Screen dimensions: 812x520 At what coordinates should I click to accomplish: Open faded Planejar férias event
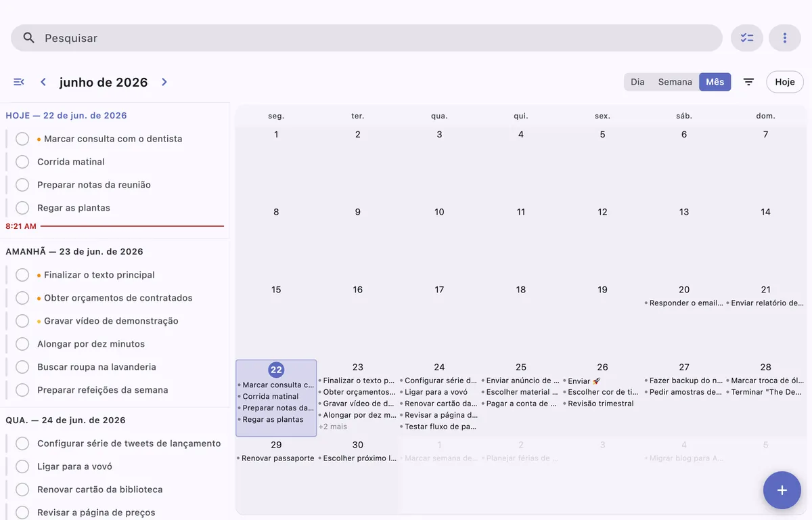click(x=520, y=458)
